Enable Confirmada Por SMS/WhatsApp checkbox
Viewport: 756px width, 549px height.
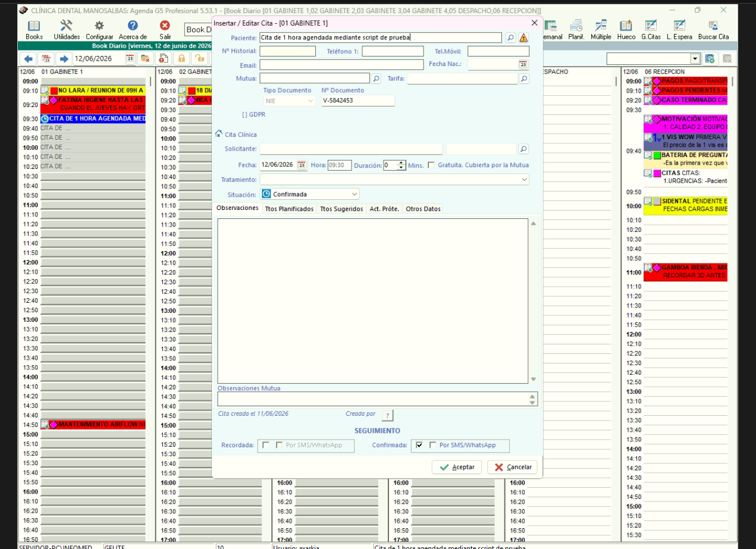click(x=433, y=445)
